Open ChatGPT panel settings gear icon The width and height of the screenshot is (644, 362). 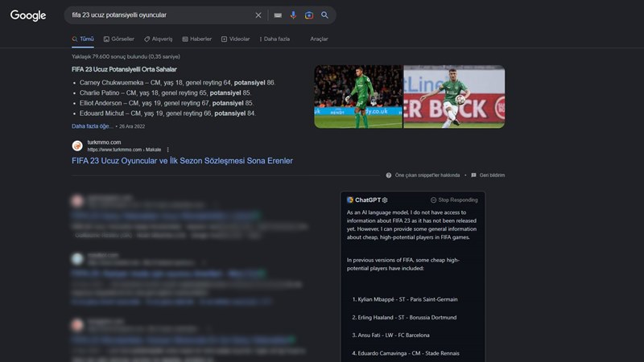[x=385, y=200]
